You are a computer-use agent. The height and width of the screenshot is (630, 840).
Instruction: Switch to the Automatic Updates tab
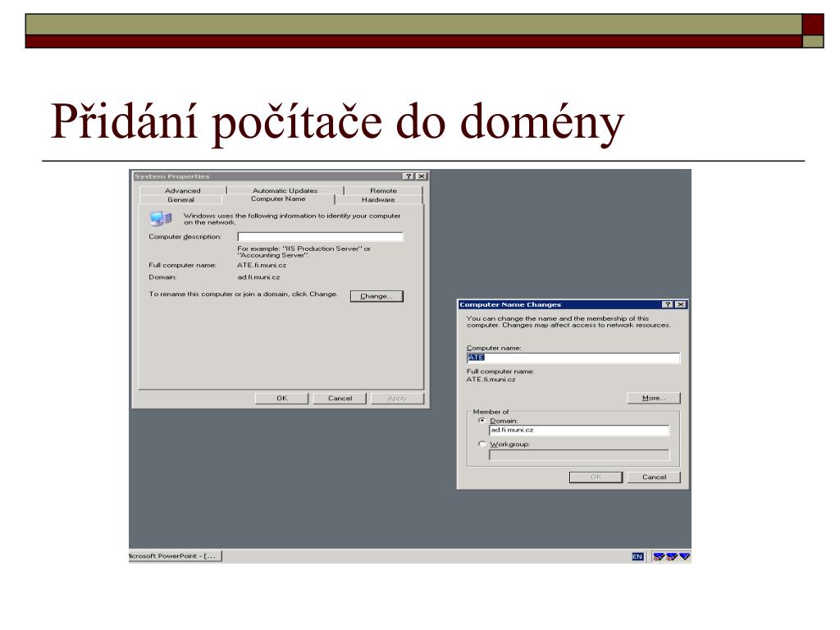click(x=285, y=190)
